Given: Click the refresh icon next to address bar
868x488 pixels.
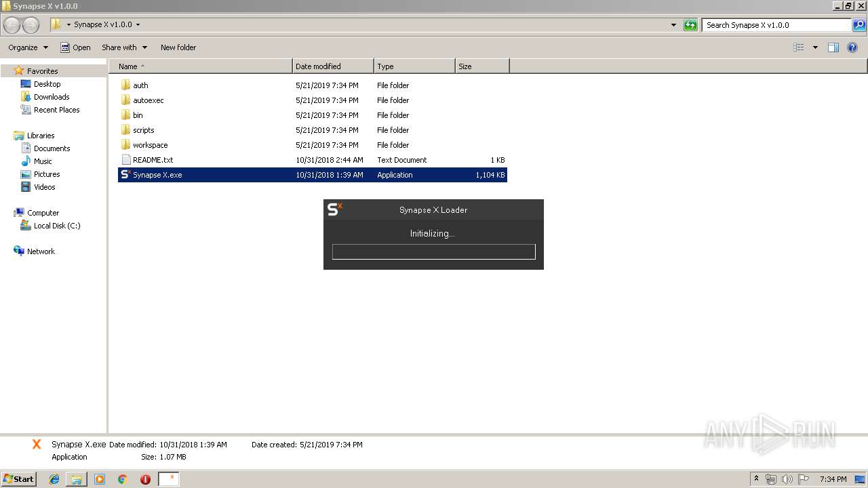Looking at the screenshot, I should (690, 25).
